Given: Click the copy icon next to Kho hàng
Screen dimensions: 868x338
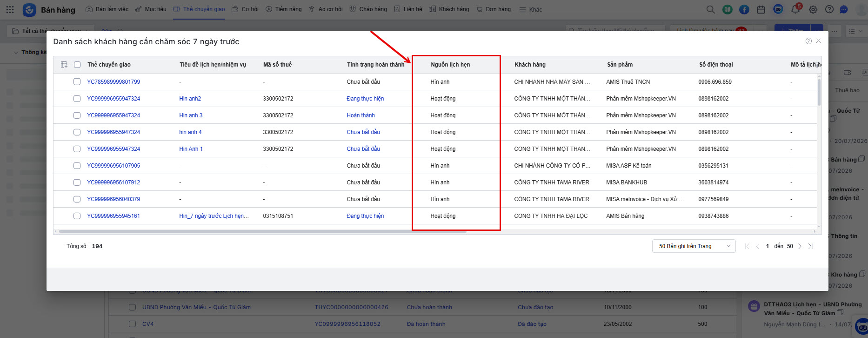Looking at the screenshot, I should click(862, 274).
